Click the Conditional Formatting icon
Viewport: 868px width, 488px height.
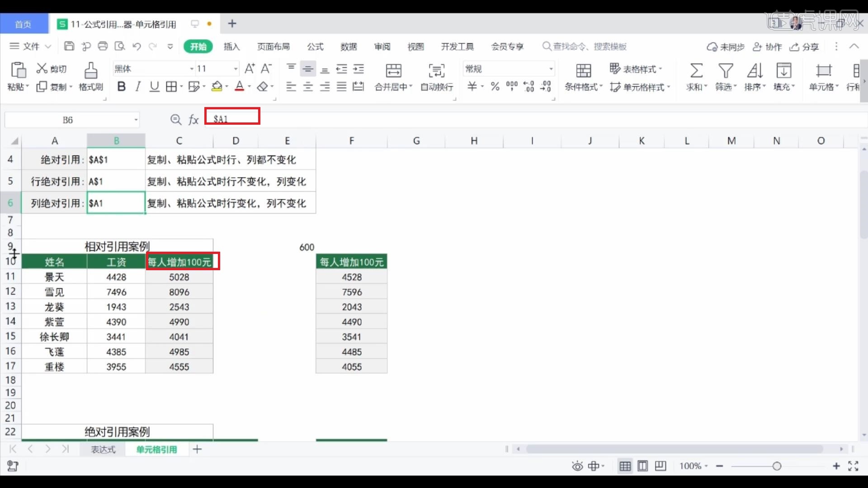583,70
